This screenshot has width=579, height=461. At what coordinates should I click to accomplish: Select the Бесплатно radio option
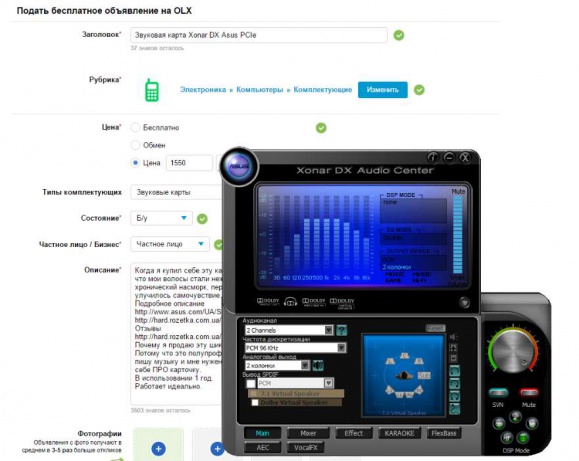(x=136, y=127)
